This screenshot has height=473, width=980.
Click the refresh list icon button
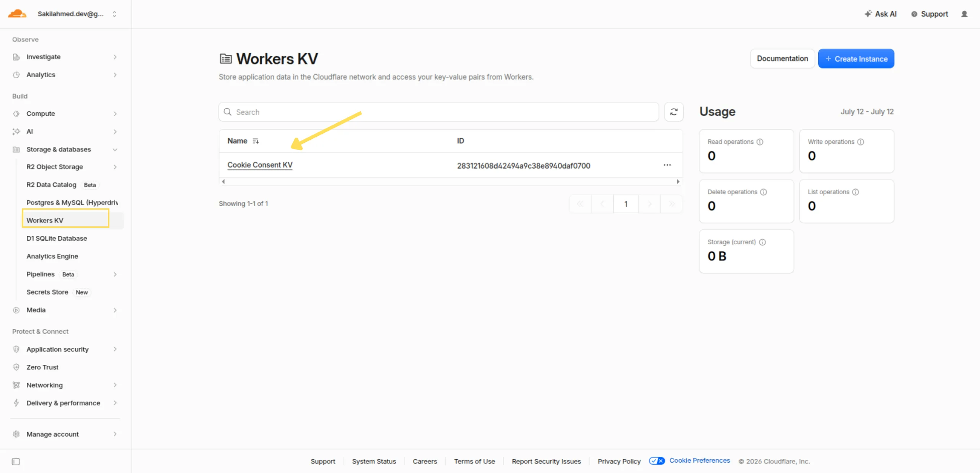(674, 112)
